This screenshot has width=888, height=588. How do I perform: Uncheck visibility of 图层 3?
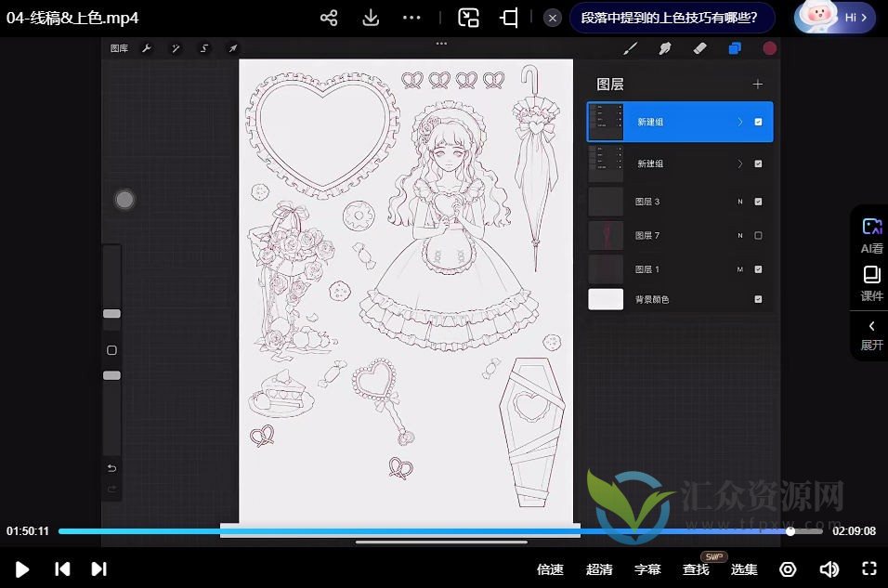tap(758, 202)
